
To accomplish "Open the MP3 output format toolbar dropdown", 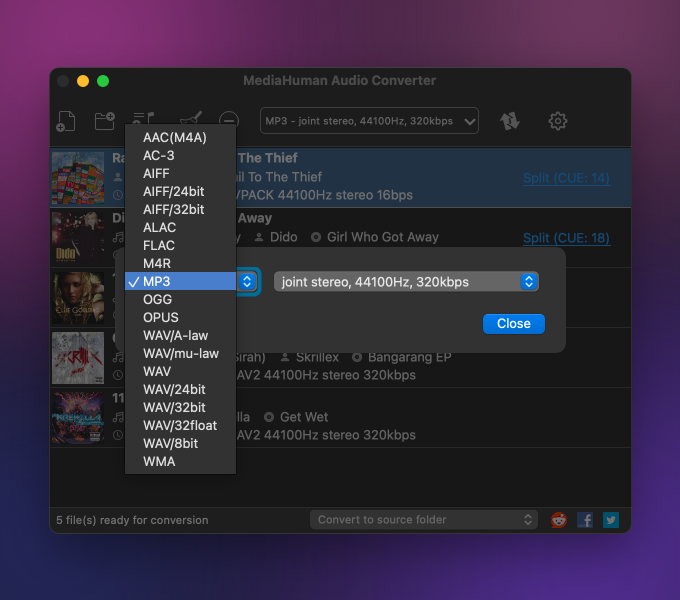I will 369,121.
